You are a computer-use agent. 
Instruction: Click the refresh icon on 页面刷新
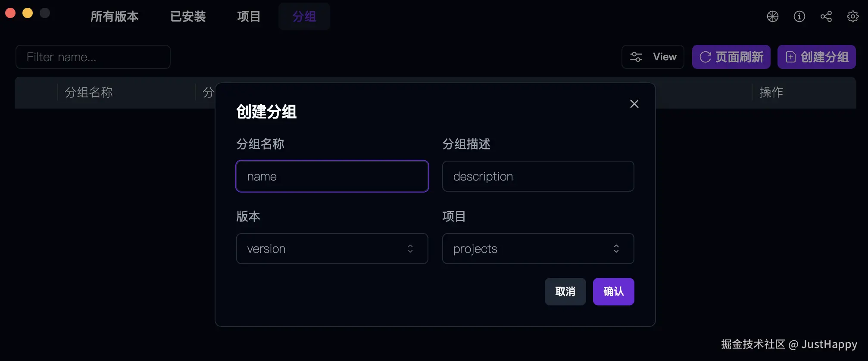pos(705,57)
